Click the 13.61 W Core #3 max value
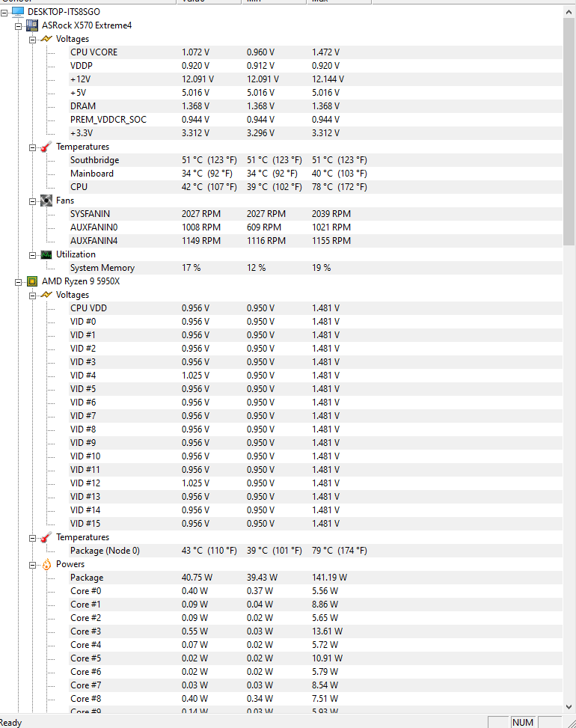 click(x=327, y=631)
